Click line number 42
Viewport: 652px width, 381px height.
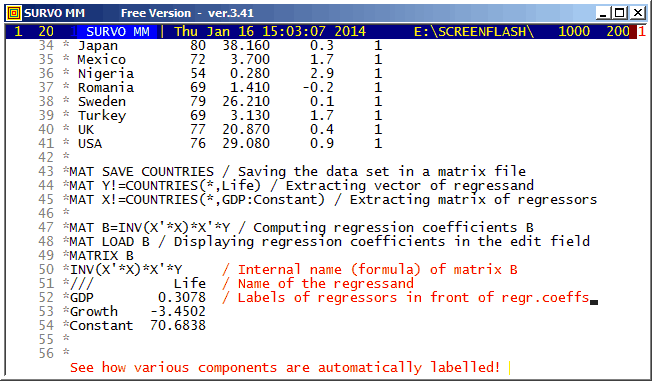click(x=46, y=158)
